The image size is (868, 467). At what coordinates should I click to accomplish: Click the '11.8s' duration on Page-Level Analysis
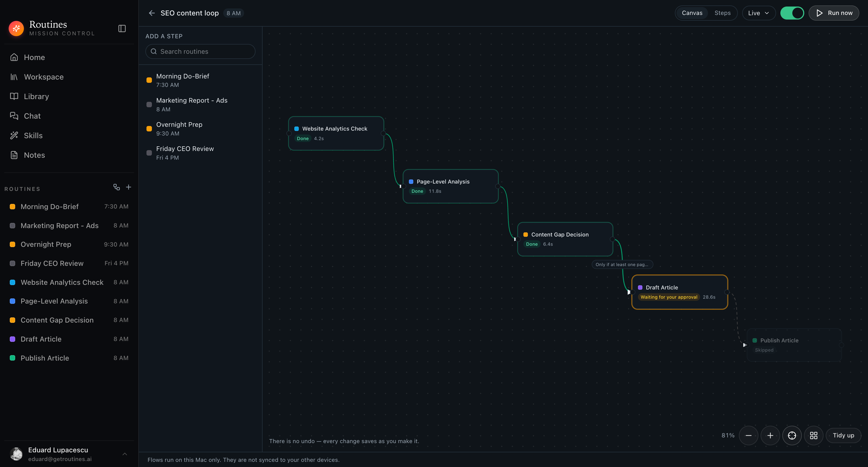[435, 191]
